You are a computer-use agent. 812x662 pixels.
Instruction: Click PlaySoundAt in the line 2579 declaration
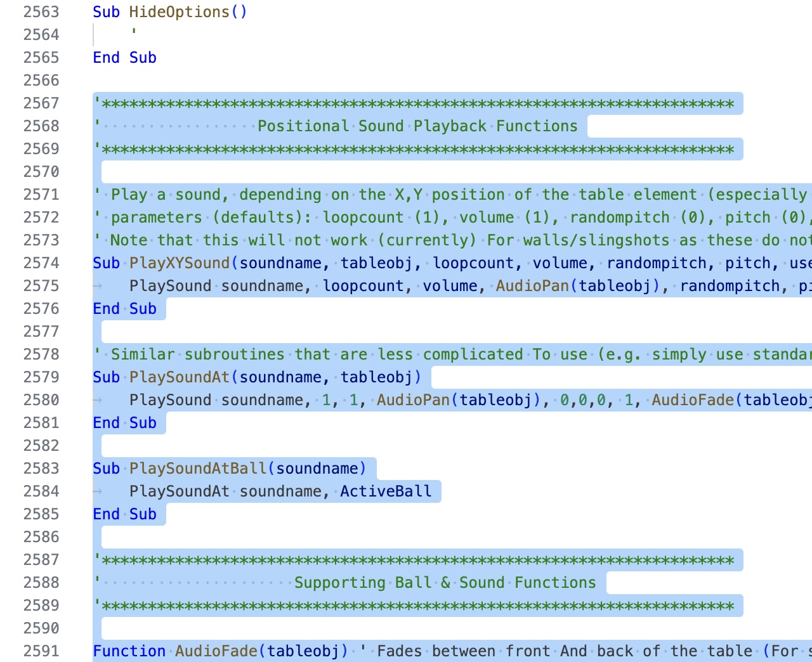pyautogui.click(x=180, y=377)
